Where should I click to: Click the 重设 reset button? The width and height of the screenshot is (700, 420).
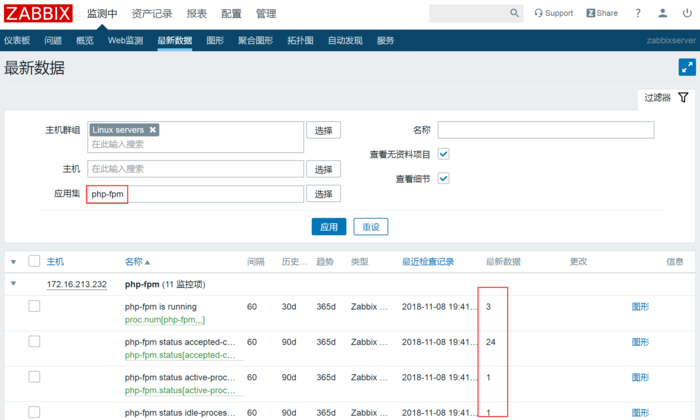click(x=371, y=227)
